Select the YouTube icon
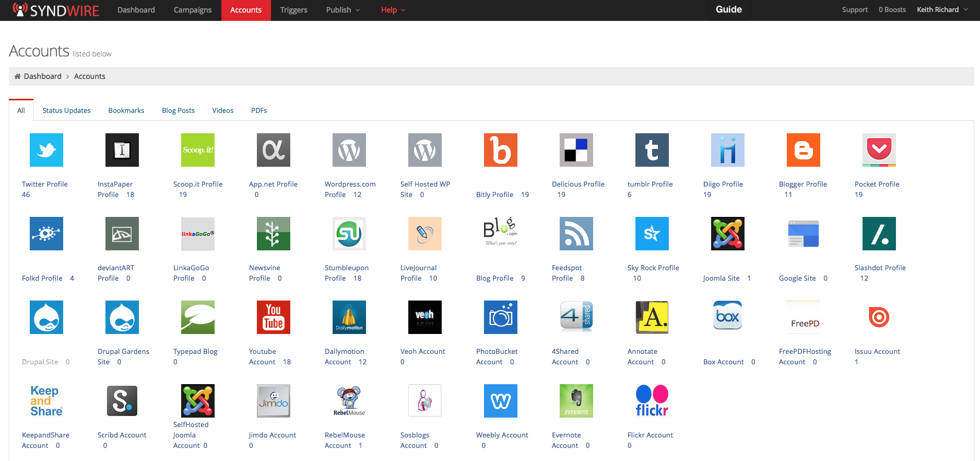The height and width of the screenshot is (461, 980). coord(274,317)
